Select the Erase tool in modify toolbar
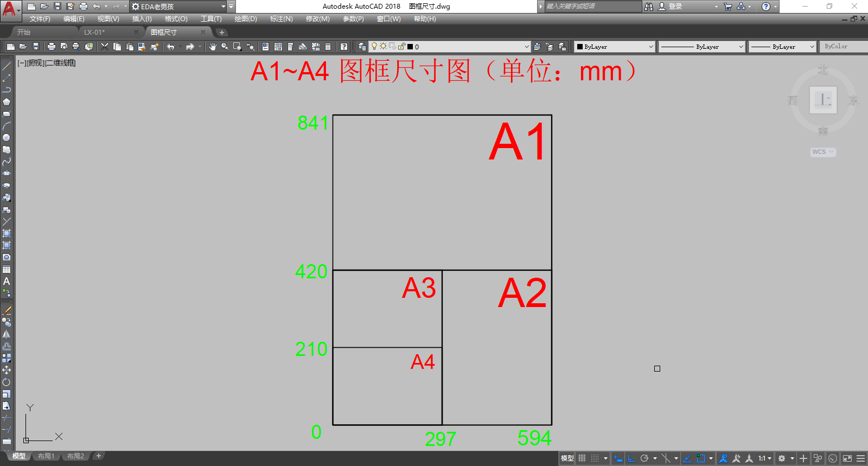868x466 pixels. (x=7, y=311)
